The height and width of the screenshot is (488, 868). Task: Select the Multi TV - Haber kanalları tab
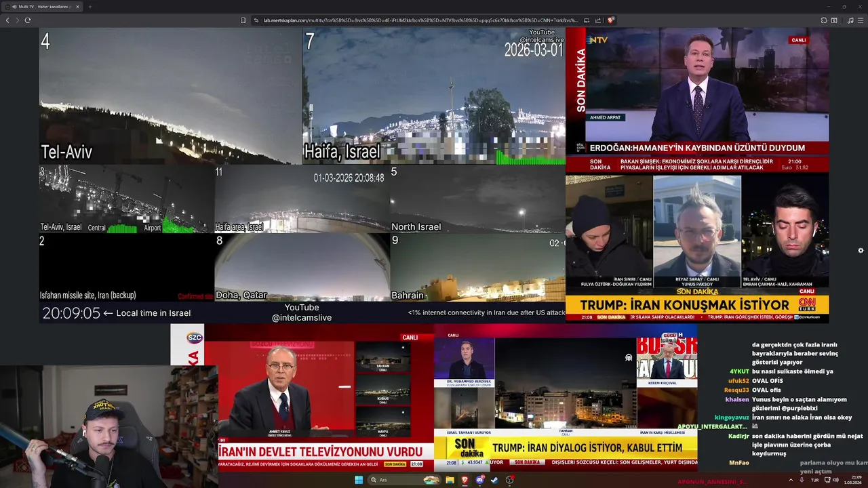click(x=42, y=7)
